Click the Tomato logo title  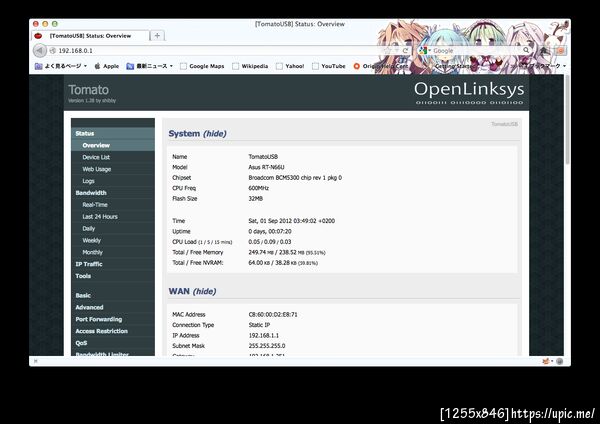[x=88, y=90]
